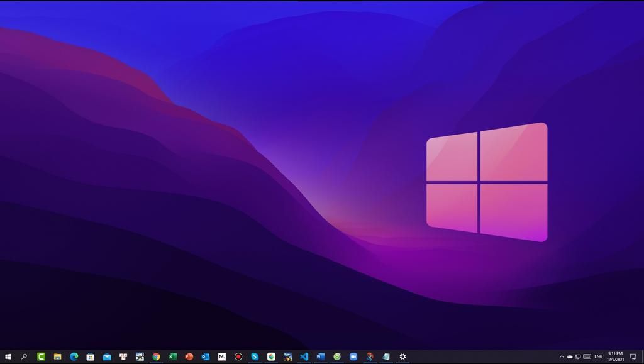This screenshot has width=644, height=364.
Task: Switch to Skype in taskbar
Action: [255, 356]
